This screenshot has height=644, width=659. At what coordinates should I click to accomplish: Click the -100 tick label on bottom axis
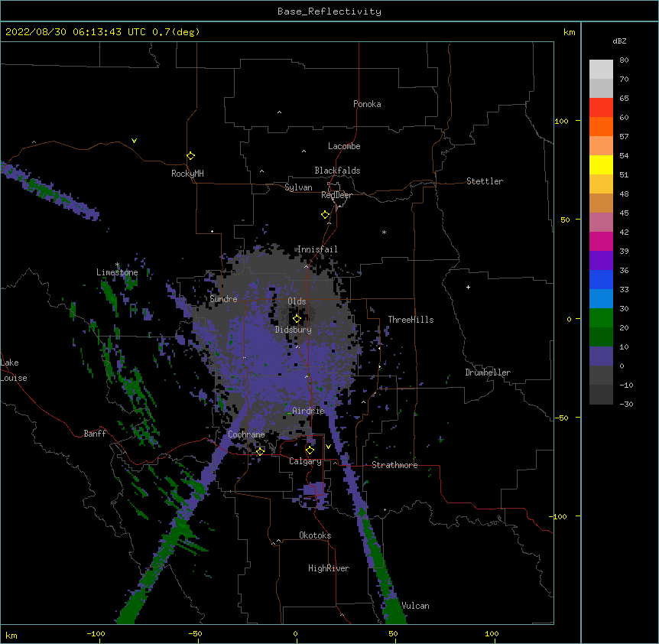click(x=96, y=633)
